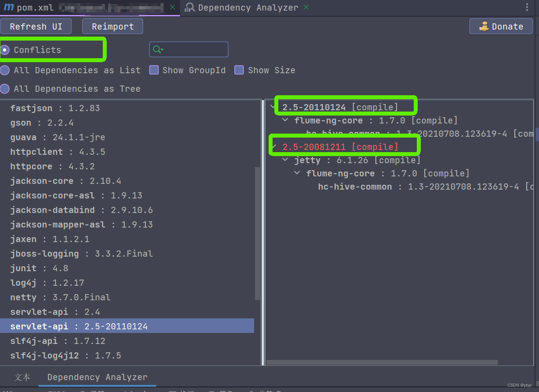The height and width of the screenshot is (392, 539).
Task: Switch to the pom.xml tab
Action: 90,7
